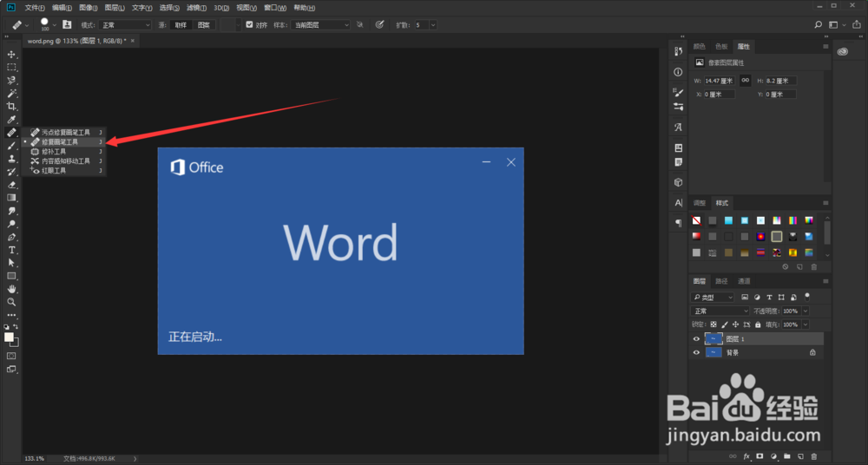868x465 pixels.
Task: Open the Creative Cloud Libraries panel
Action: [843, 51]
